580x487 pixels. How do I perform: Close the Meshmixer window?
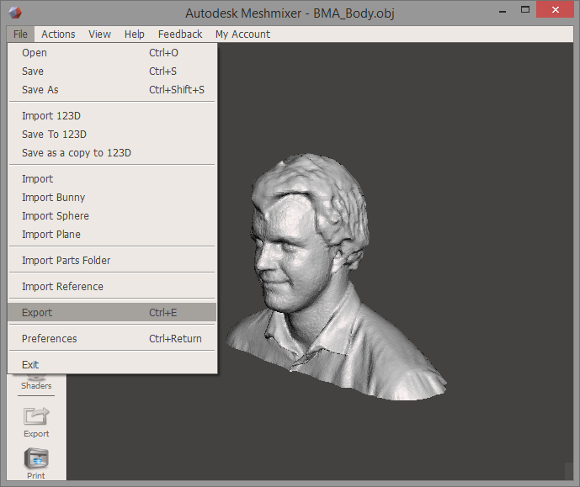point(555,10)
